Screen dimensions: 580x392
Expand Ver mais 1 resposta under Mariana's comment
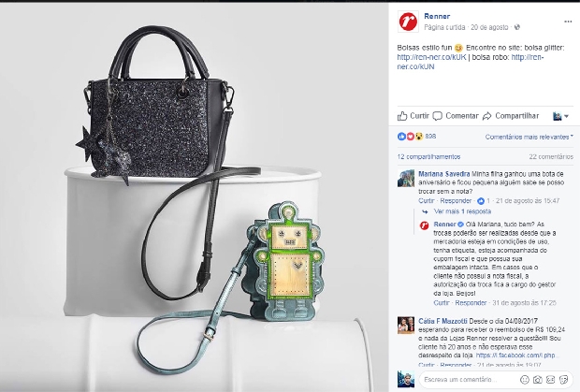point(462,211)
